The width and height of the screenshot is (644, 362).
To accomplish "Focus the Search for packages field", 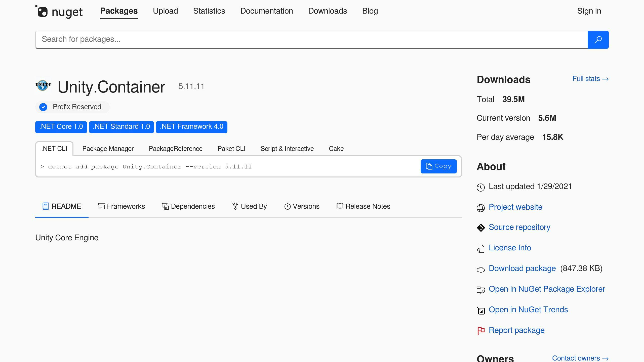I will 311,39.
